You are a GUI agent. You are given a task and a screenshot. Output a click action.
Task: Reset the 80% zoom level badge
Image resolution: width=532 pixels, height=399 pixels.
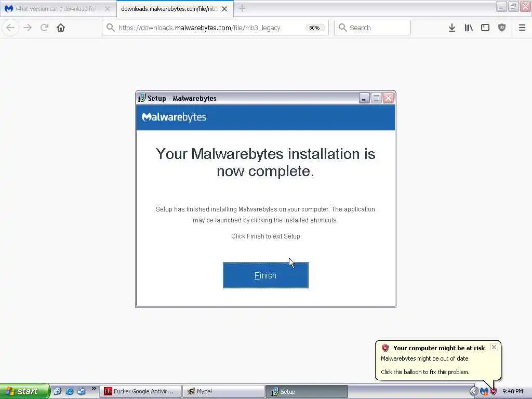[x=314, y=28]
